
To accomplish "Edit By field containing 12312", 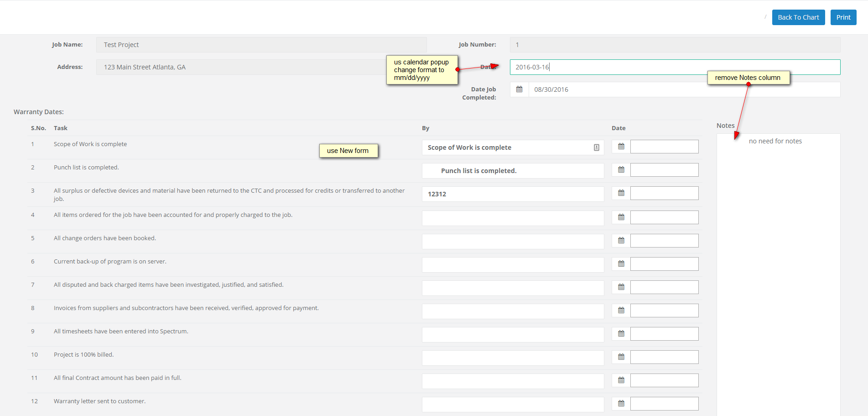I will tap(513, 194).
